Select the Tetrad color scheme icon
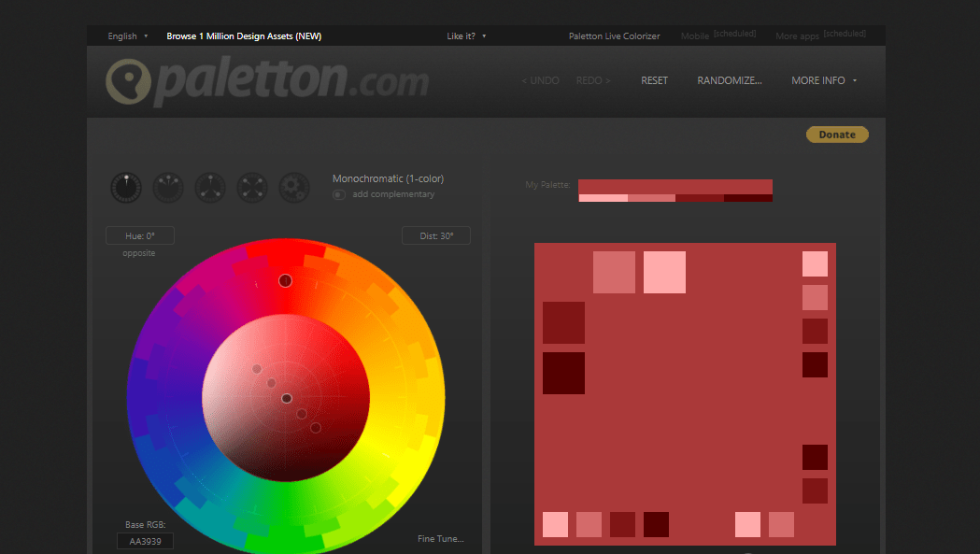Screen dimensions: 980x554 [x=252, y=188]
